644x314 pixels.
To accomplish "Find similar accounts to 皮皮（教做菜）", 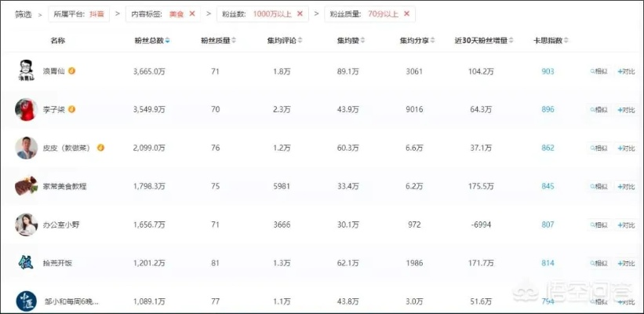I will click(x=599, y=148).
